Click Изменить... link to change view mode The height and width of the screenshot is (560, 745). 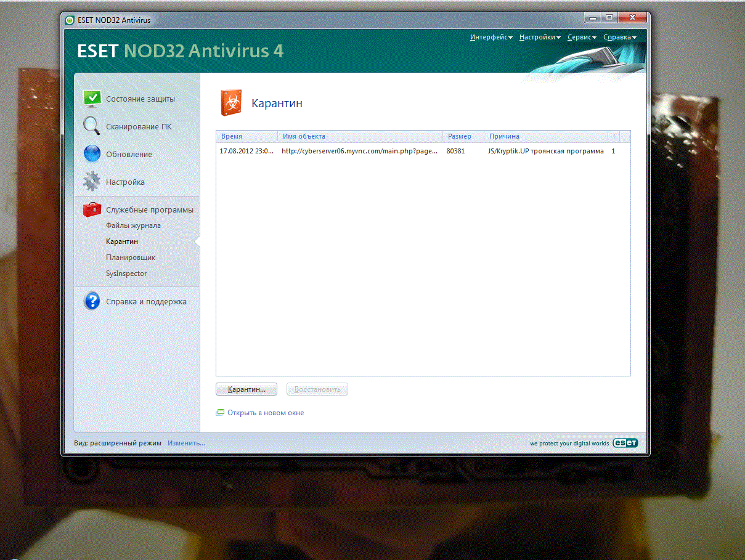coord(186,443)
